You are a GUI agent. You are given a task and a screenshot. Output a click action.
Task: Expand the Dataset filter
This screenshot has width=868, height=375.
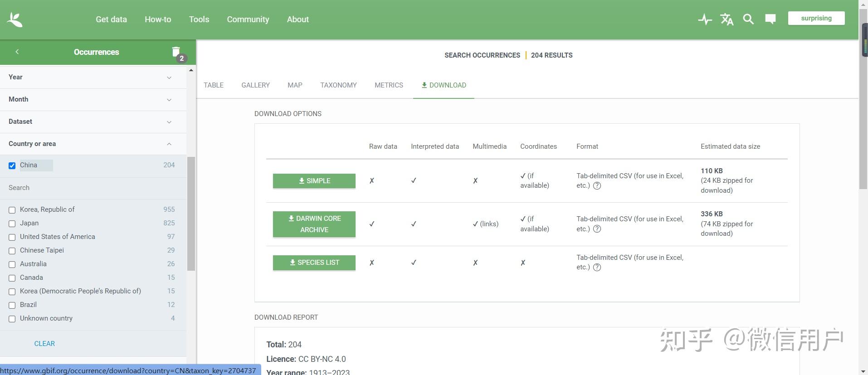pos(93,122)
